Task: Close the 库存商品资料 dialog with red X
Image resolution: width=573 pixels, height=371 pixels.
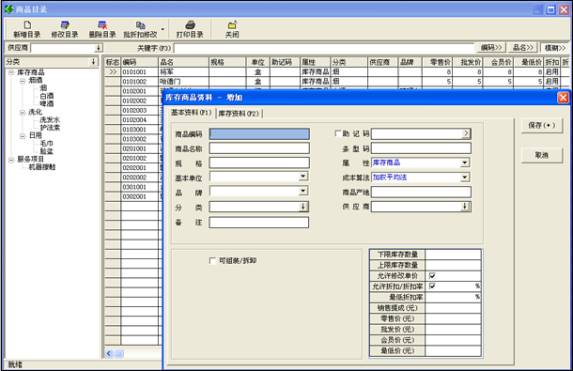Action: coord(563,97)
